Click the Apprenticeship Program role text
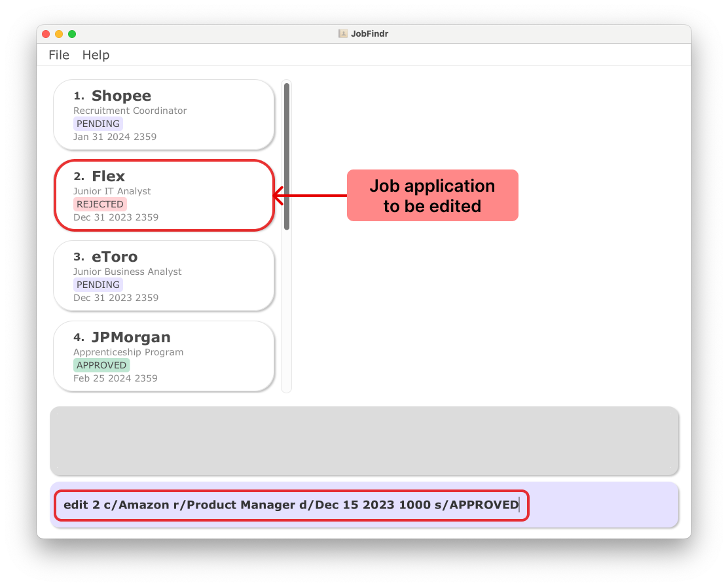The width and height of the screenshot is (728, 587). point(128,352)
